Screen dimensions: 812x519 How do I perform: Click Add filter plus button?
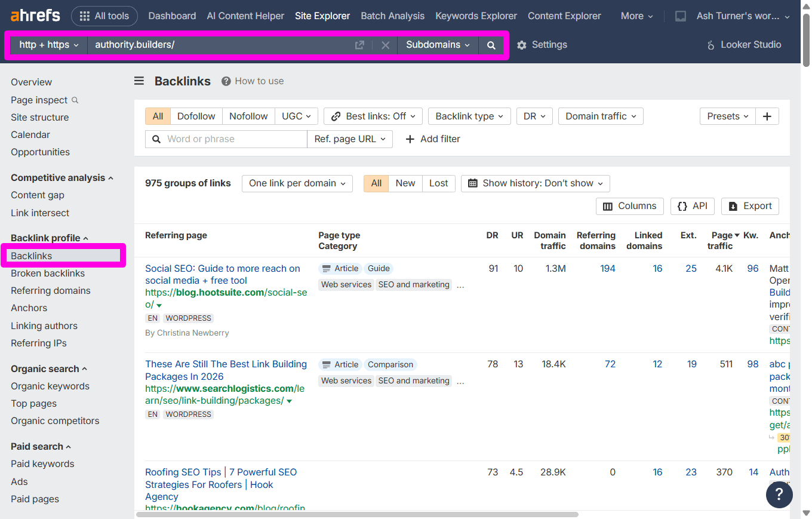pyautogui.click(x=433, y=139)
